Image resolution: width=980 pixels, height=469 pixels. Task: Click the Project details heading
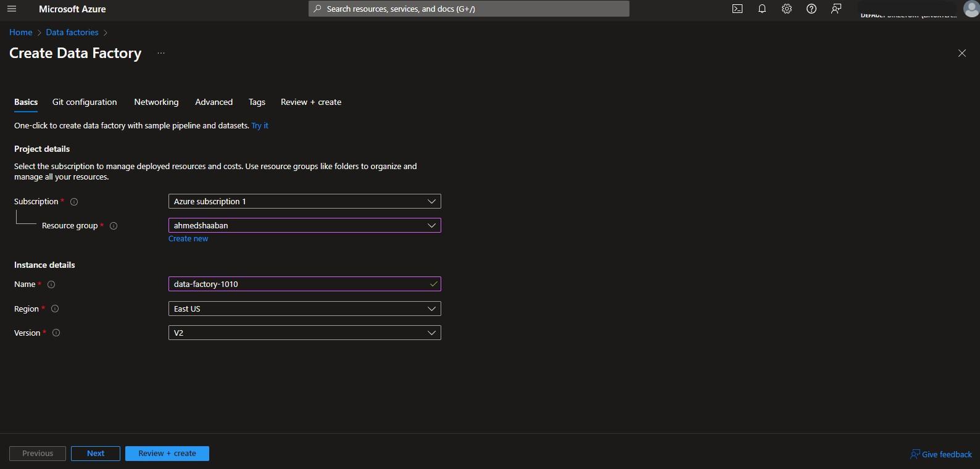pos(42,149)
